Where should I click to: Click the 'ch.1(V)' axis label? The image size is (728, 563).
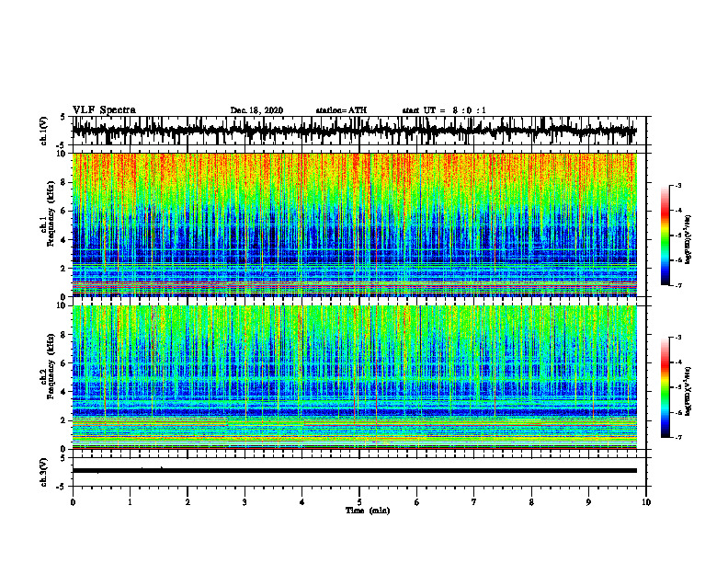(x=44, y=131)
